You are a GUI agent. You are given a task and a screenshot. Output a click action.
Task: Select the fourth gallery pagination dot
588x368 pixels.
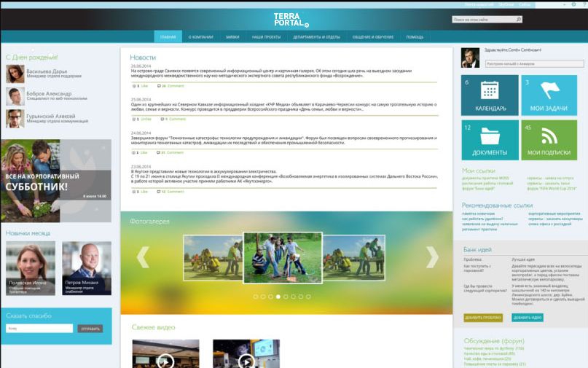tap(278, 297)
